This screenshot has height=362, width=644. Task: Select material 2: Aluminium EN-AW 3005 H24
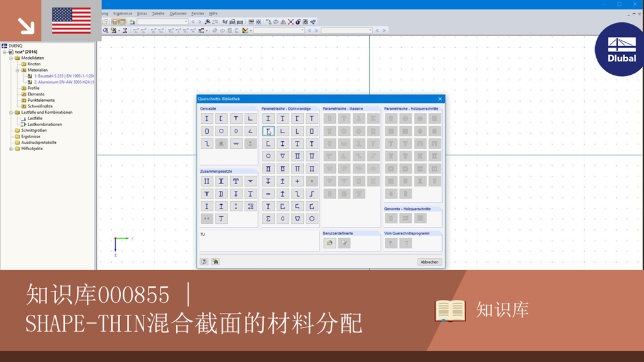coord(64,82)
